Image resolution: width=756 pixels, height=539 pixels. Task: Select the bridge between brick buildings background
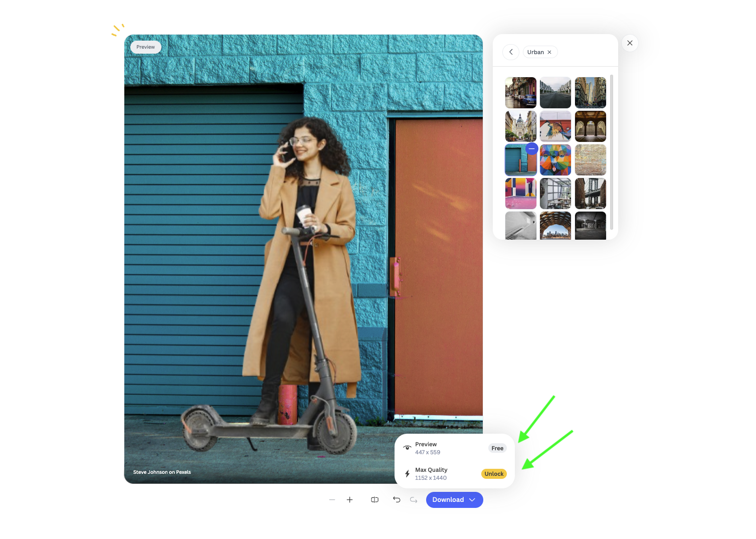[x=591, y=194]
